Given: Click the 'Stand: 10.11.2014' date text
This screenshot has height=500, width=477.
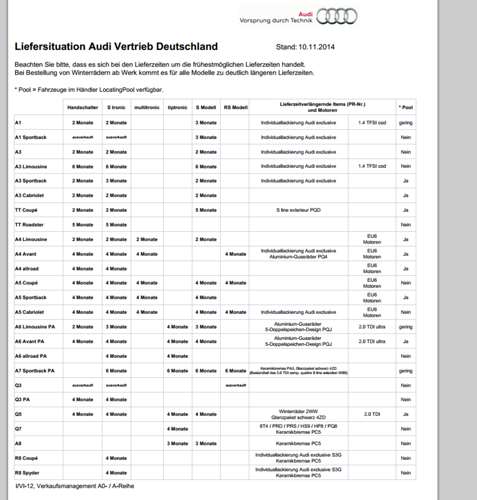Looking at the screenshot, I should click(x=305, y=47).
